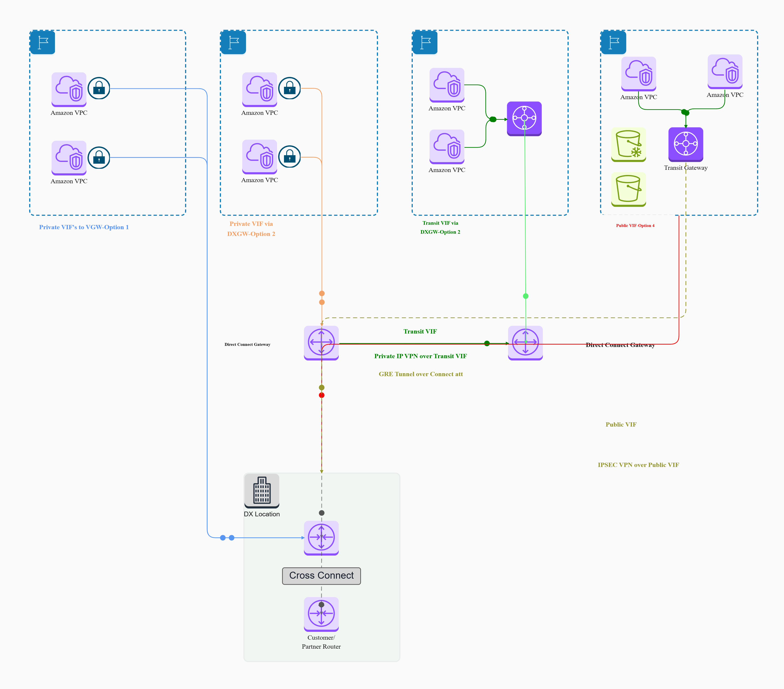Select the region flag icon of the orange Option 2 group

click(234, 42)
